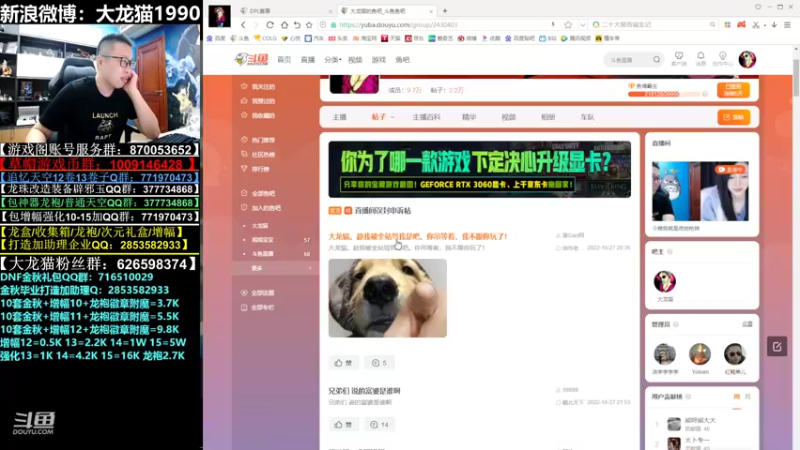This screenshot has width=800, height=450.
Task: Like the first post with thumbs-up
Action: pyautogui.click(x=343, y=363)
